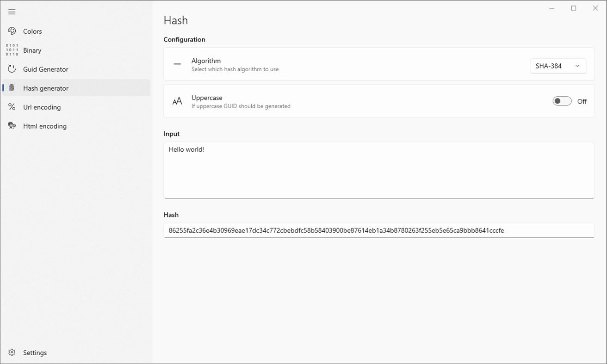Minimize the application window
Viewport: 607px width, 364px height.
(x=552, y=8)
